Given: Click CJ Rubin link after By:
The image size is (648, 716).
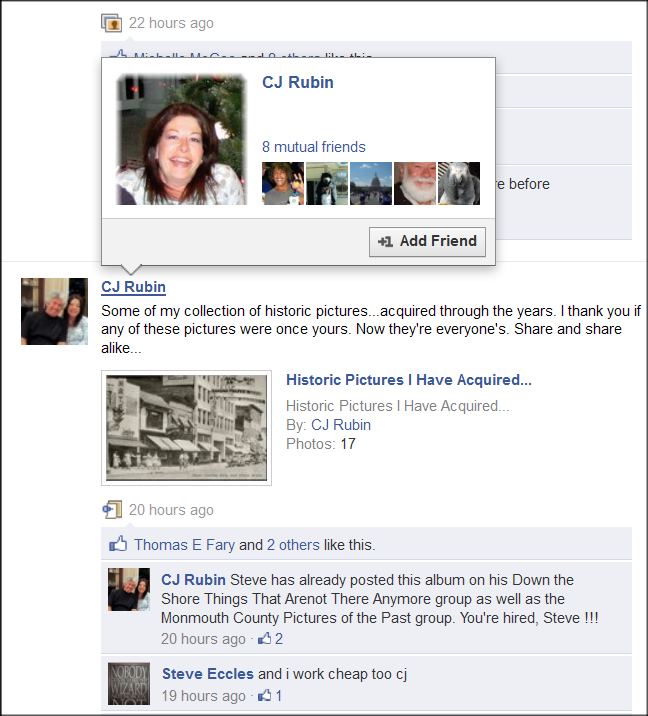Looking at the screenshot, I should point(341,425).
